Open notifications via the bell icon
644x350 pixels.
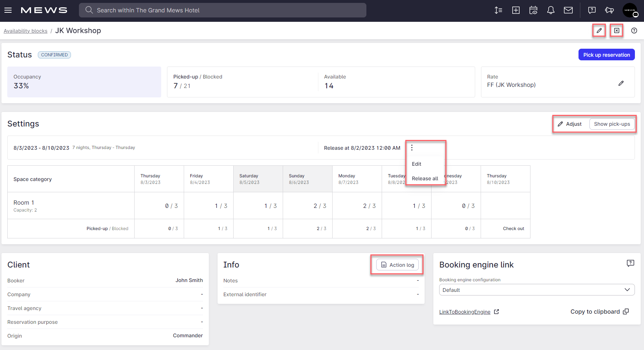(550, 10)
